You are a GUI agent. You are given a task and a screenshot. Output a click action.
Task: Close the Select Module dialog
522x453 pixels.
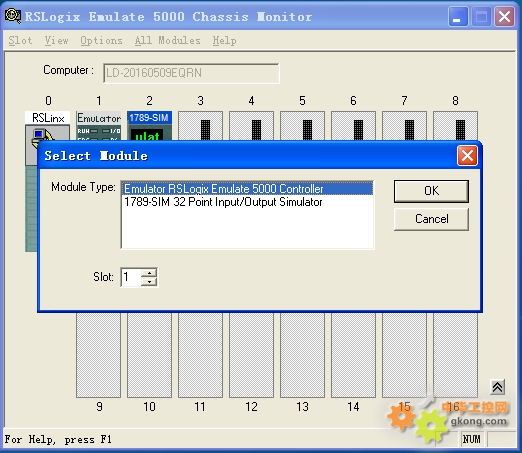(467, 156)
